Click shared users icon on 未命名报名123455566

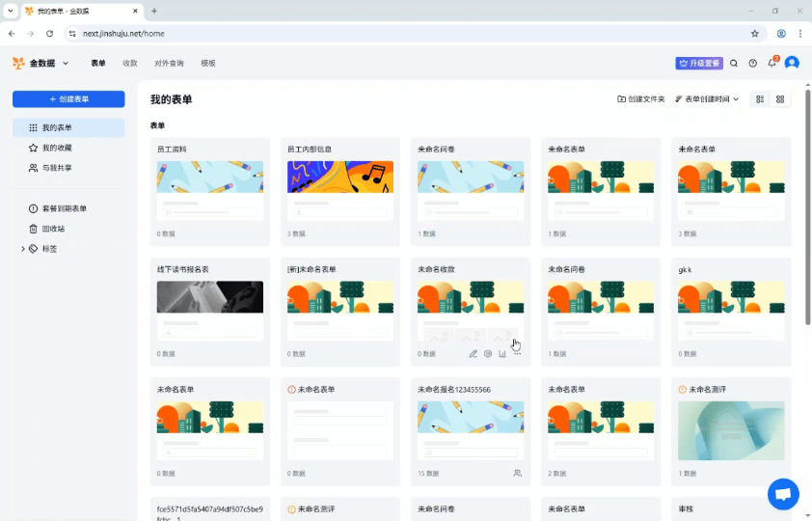(x=518, y=474)
